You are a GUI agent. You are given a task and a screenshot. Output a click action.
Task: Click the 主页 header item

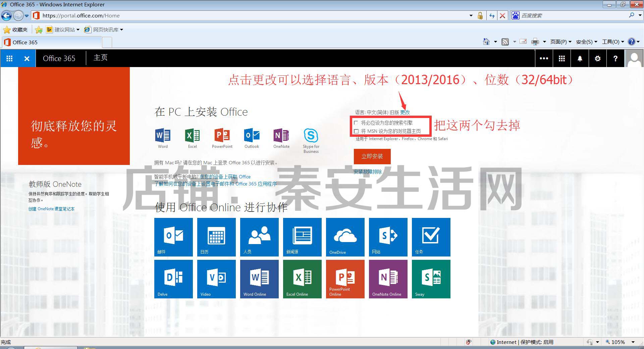tap(101, 58)
